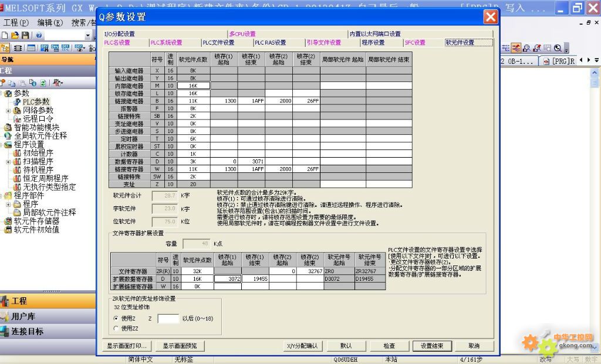Click the ladder lines icon left of the highlighted icon
Screen dimensions: 601x364
[x=505, y=48]
